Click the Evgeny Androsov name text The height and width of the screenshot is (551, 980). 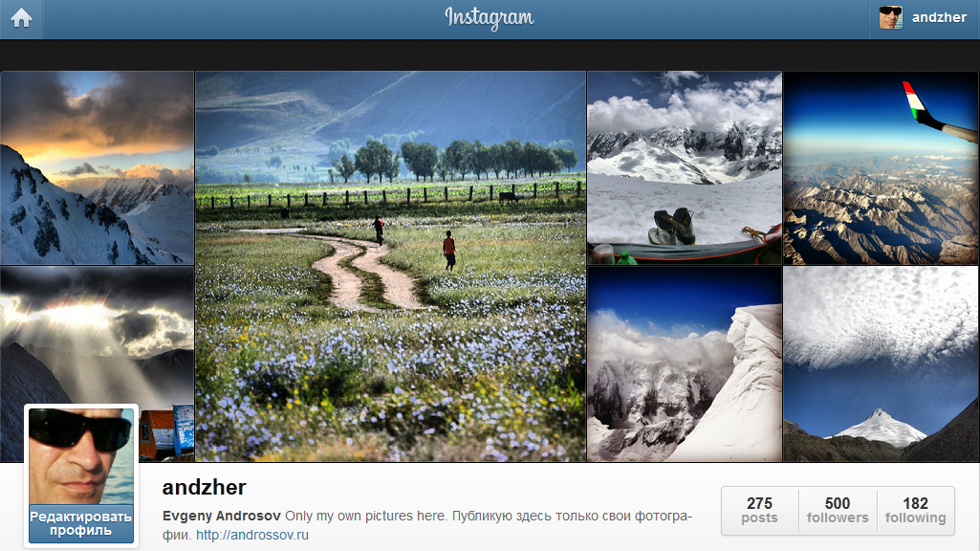[221, 516]
